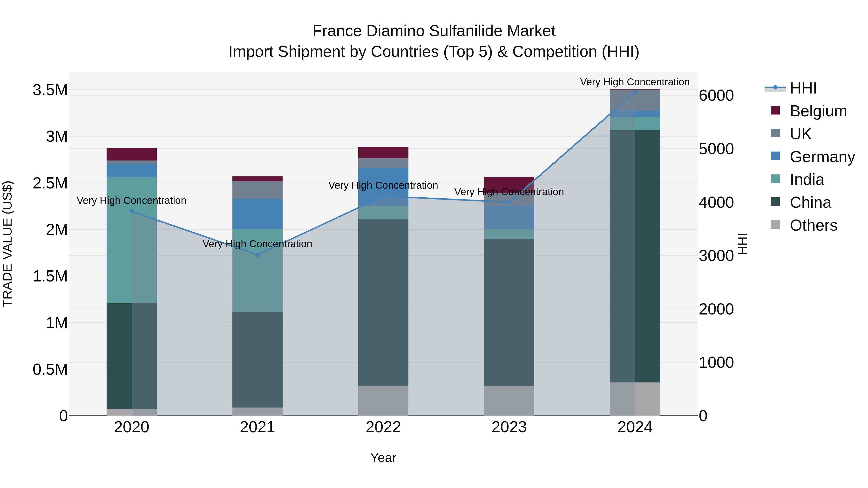Click the Year axis title
The height and width of the screenshot is (488, 868).
[383, 458]
